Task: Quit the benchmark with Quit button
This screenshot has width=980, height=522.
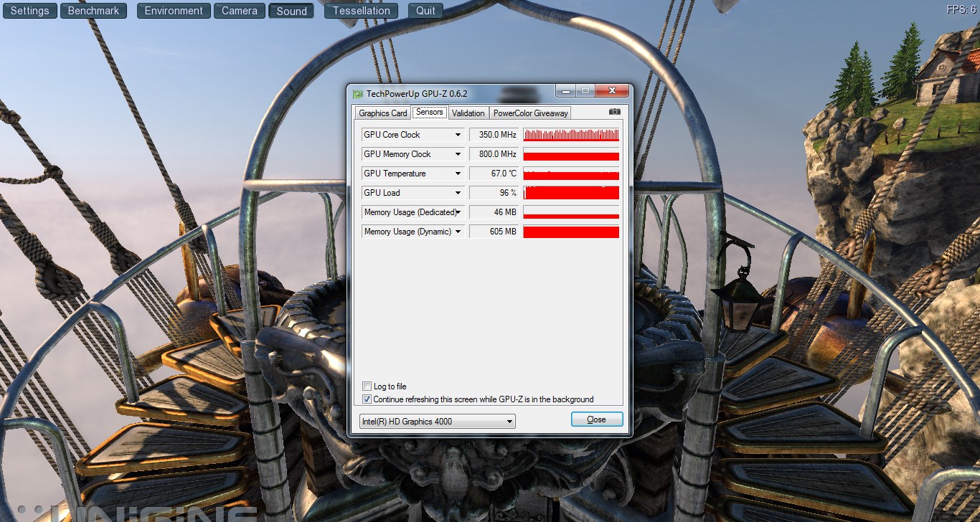Action: click(x=425, y=11)
